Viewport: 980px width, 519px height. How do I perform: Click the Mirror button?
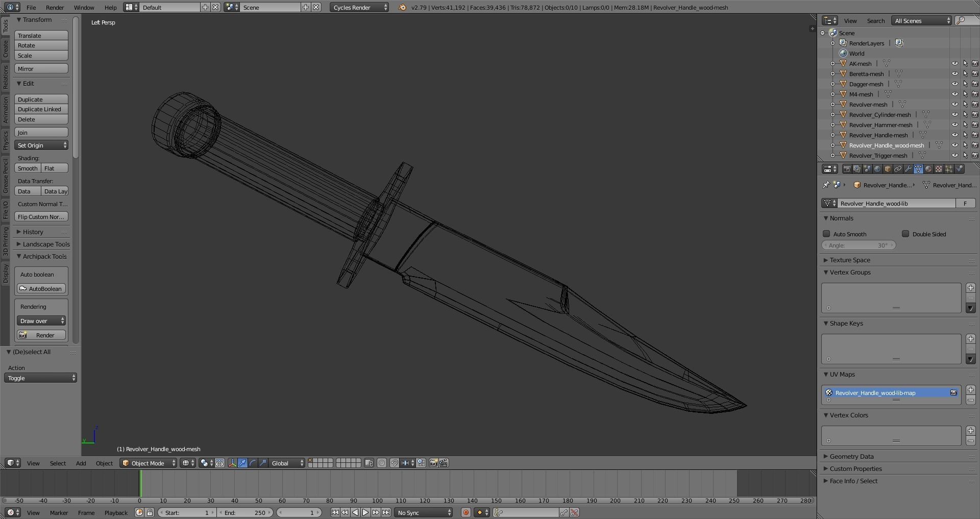41,68
